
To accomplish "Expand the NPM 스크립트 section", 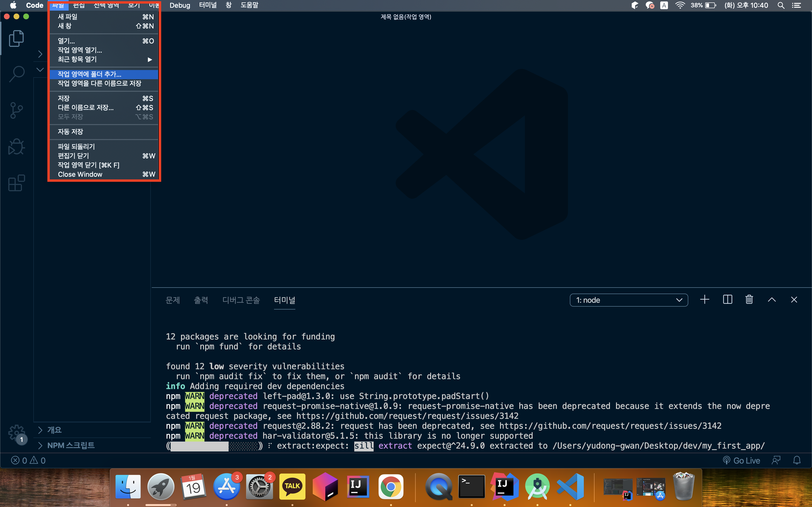I will point(71,445).
